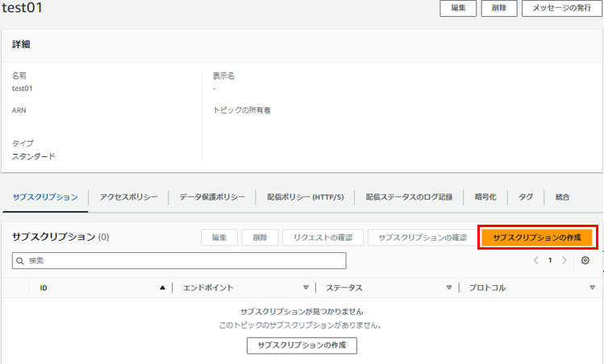Go to next page chevron

[564, 260]
